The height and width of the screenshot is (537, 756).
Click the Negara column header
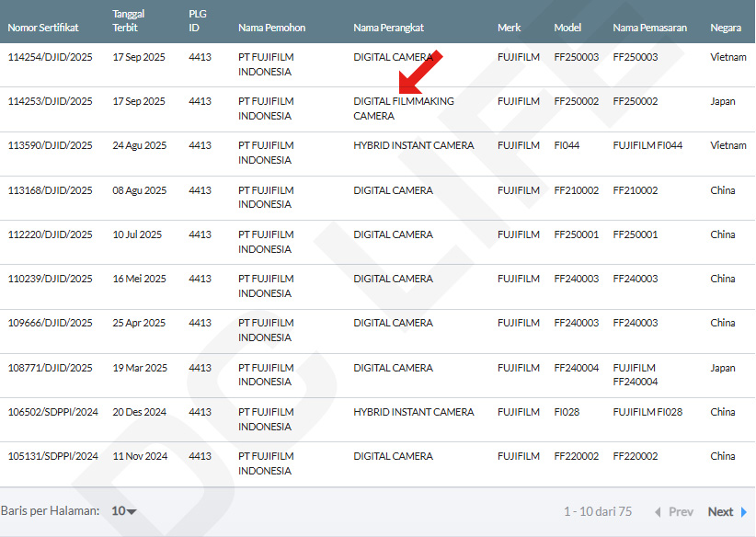(726, 28)
